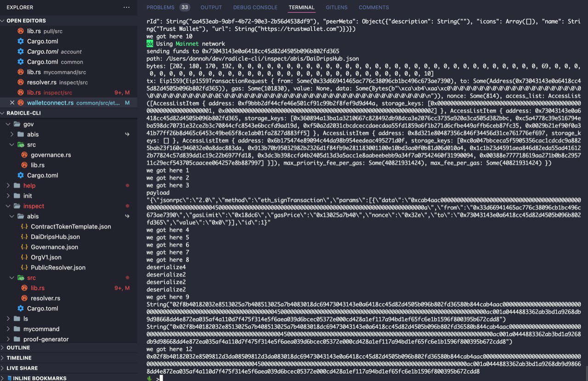Click the gov folder icon

pyautogui.click(x=17, y=124)
